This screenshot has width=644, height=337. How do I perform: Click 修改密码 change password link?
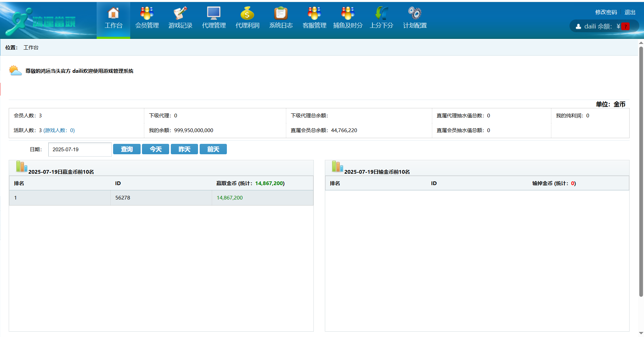pyautogui.click(x=606, y=12)
